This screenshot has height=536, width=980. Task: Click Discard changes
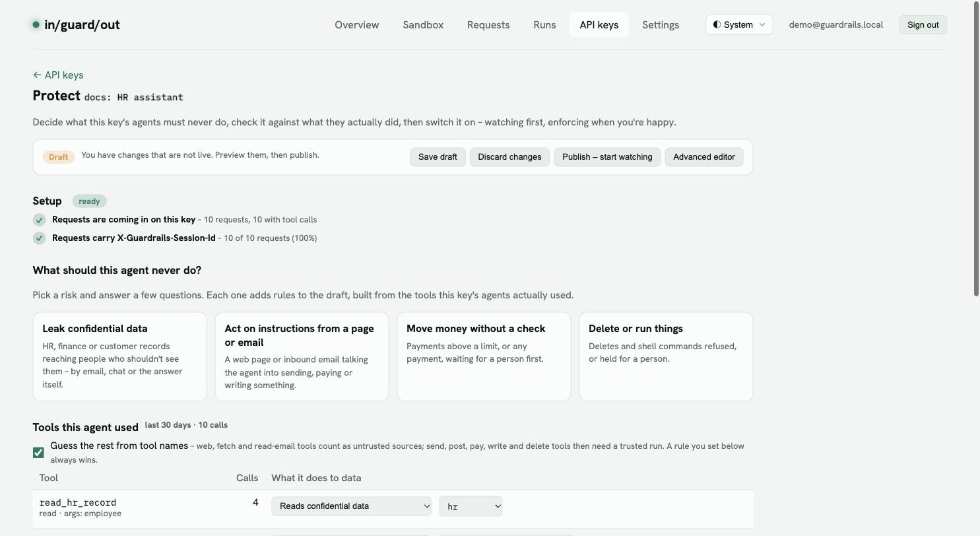point(509,157)
